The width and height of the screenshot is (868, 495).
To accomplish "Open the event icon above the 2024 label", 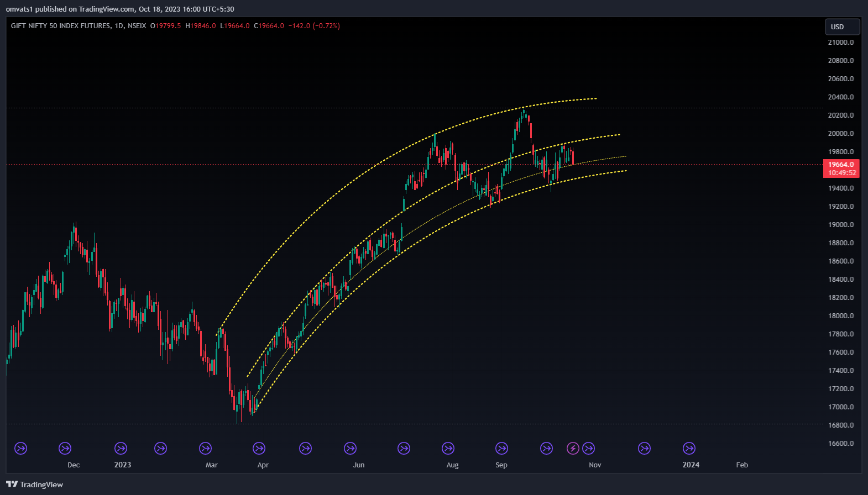I will pos(689,449).
